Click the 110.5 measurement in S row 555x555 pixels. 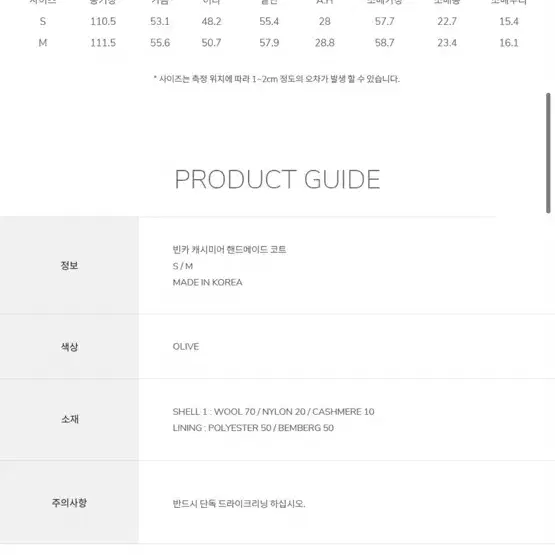tap(103, 21)
